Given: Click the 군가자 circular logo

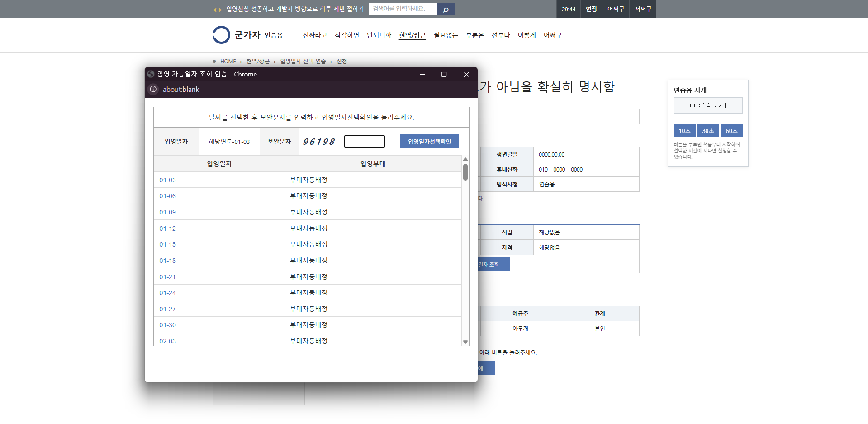Looking at the screenshot, I should (221, 35).
